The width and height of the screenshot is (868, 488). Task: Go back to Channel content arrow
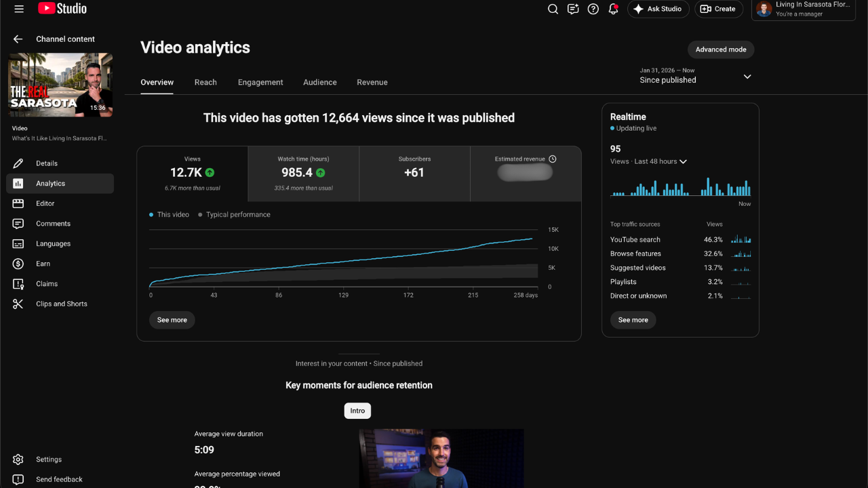click(18, 39)
